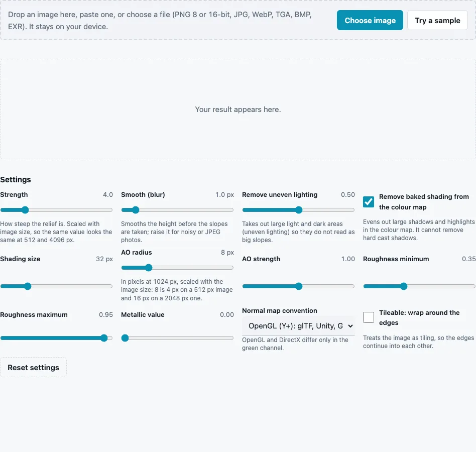The width and height of the screenshot is (476, 452).
Task: Click the Choose image button
Action: pos(370,20)
